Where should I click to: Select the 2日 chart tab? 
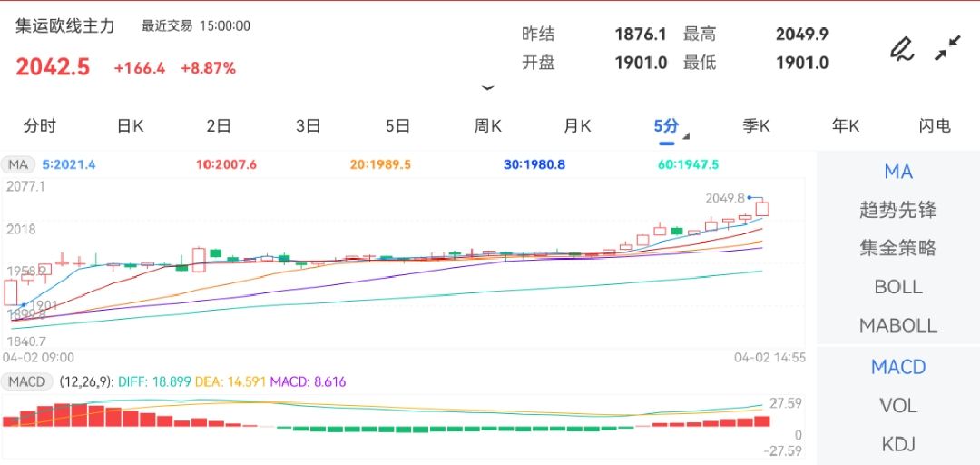pos(219,126)
